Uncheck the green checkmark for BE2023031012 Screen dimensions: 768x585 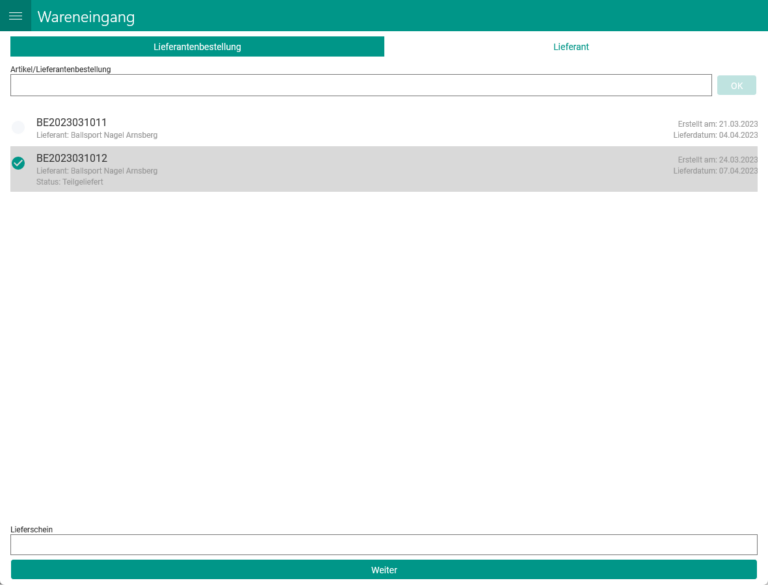18,163
